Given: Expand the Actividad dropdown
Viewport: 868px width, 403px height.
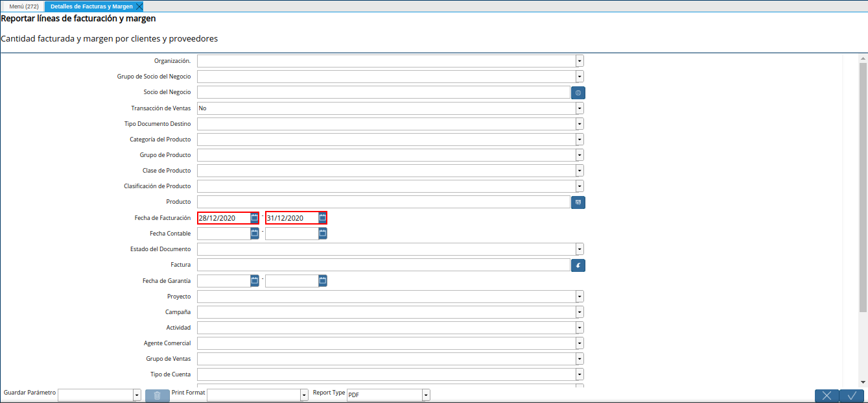Looking at the screenshot, I should [x=580, y=328].
